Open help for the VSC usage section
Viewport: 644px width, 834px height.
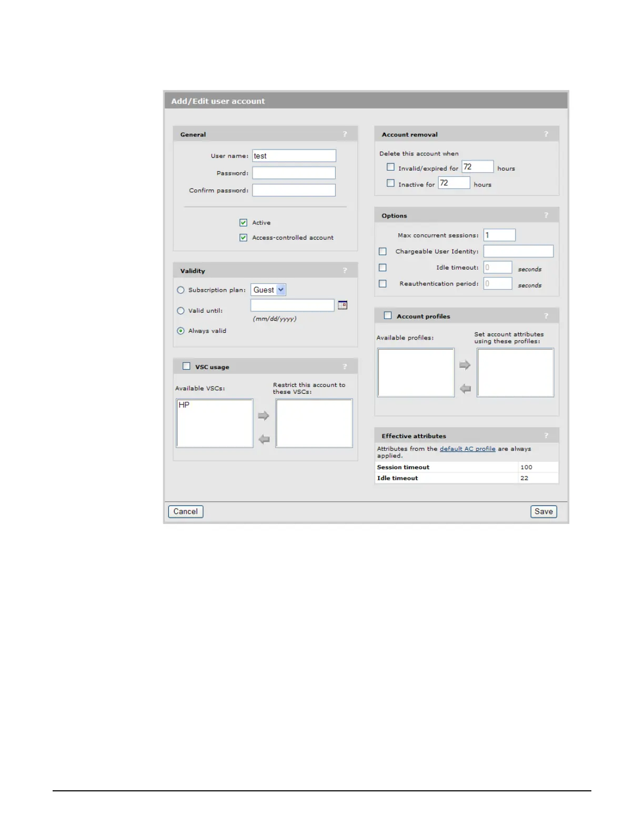pyautogui.click(x=345, y=366)
